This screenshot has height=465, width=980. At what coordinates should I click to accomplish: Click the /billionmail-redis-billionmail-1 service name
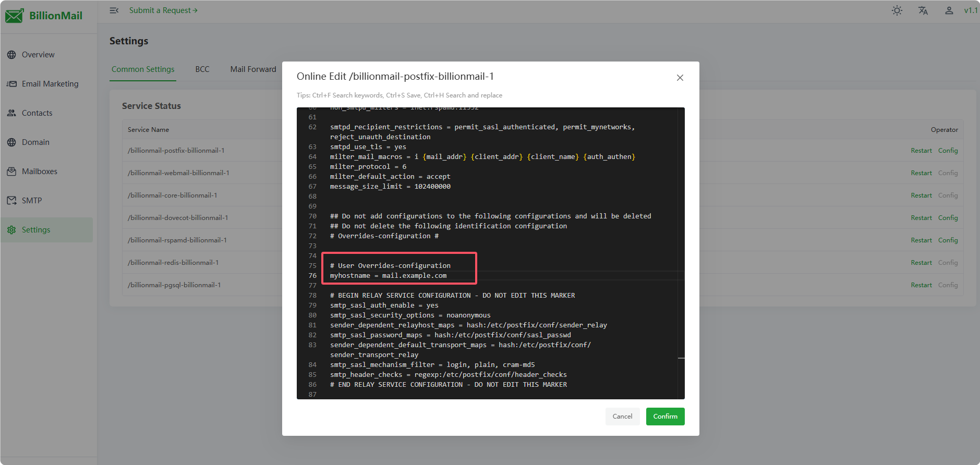[173, 263]
